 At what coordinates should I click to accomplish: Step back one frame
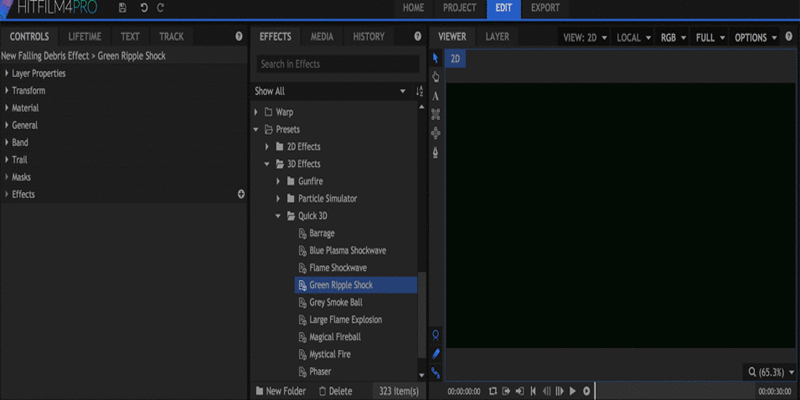tap(546, 391)
